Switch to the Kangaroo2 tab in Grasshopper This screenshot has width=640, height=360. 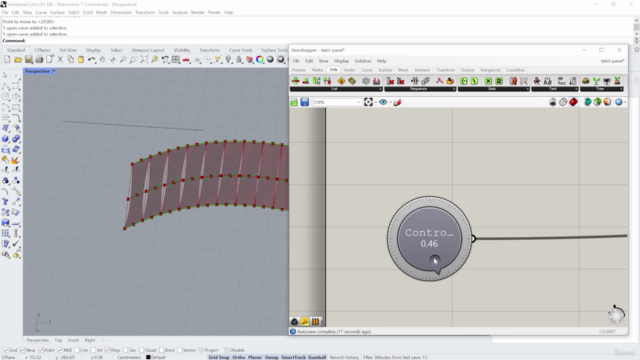point(490,70)
